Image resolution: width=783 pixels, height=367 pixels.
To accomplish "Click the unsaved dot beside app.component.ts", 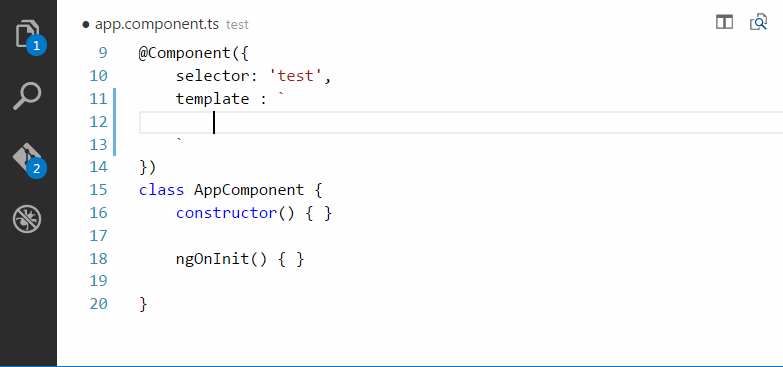I will pos(85,24).
